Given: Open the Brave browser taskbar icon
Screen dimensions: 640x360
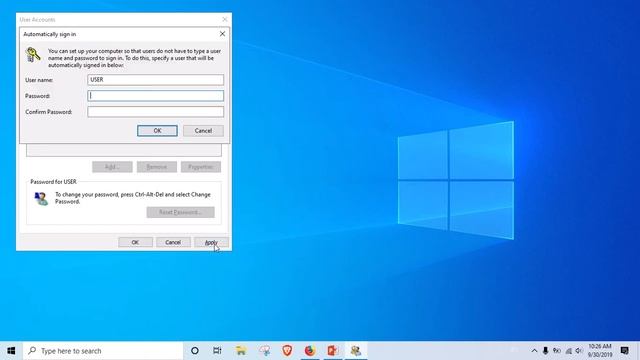Looking at the screenshot, I should (287, 351).
